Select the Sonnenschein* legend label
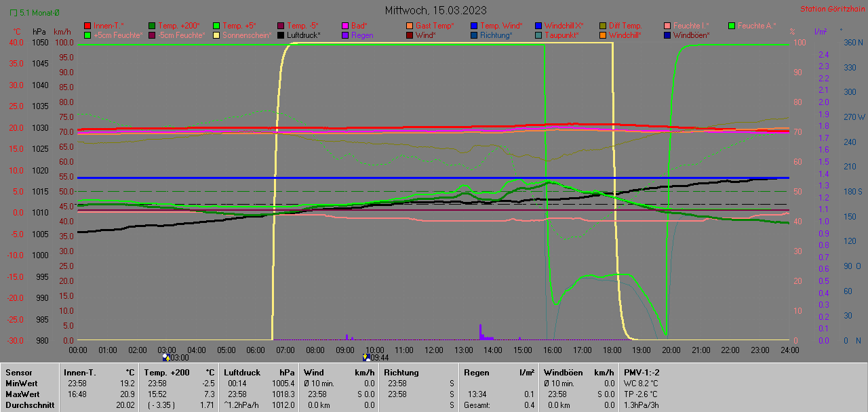Screen dimensions: 868x412 tap(247, 35)
